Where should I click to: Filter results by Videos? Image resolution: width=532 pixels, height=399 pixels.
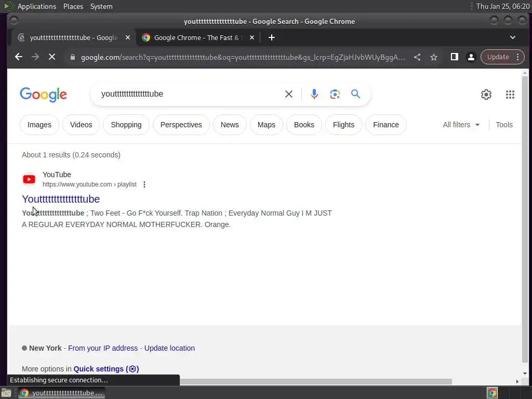[81, 125]
